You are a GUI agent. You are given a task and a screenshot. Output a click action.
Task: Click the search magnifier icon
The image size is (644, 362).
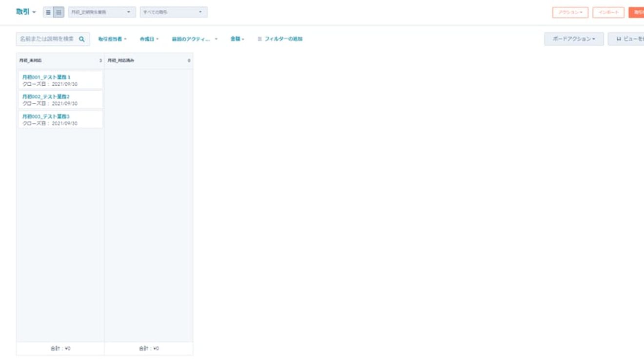point(82,39)
